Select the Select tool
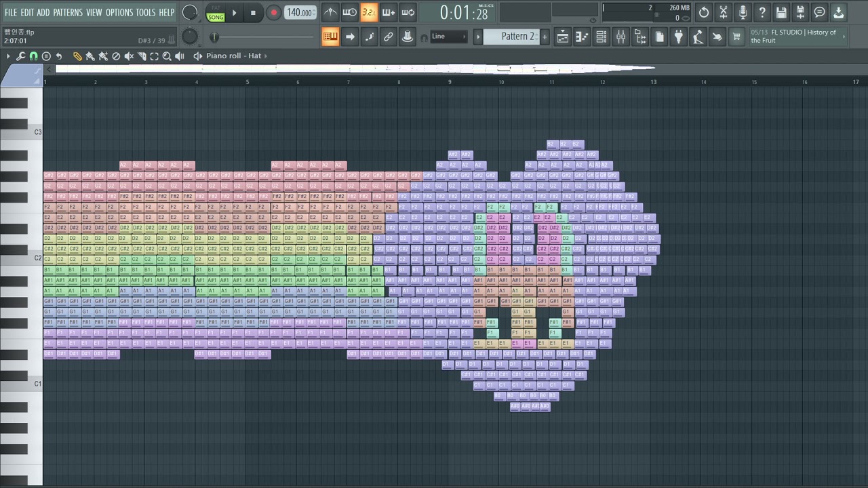Viewport: 868px width, 488px height. click(x=154, y=56)
